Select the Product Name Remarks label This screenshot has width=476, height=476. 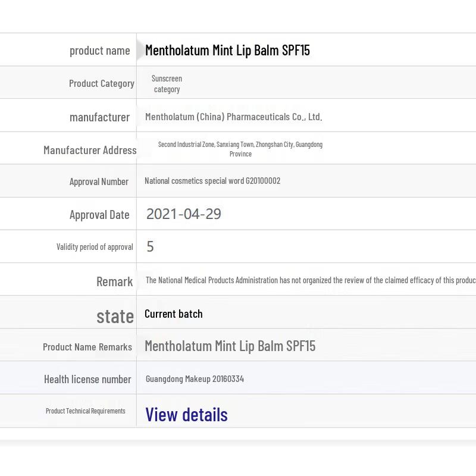click(x=87, y=347)
